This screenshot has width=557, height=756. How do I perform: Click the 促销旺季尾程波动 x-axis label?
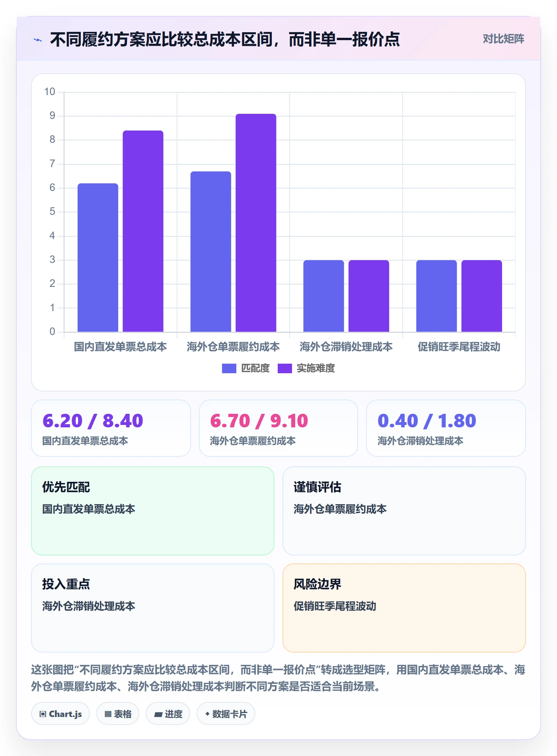(x=459, y=347)
